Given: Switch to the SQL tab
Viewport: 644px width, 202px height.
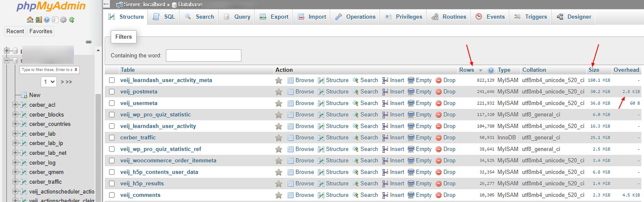Looking at the screenshot, I should [x=164, y=17].
